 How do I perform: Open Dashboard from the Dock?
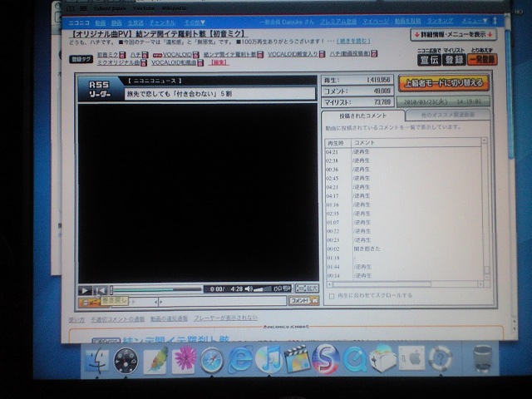tap(126, 361)
